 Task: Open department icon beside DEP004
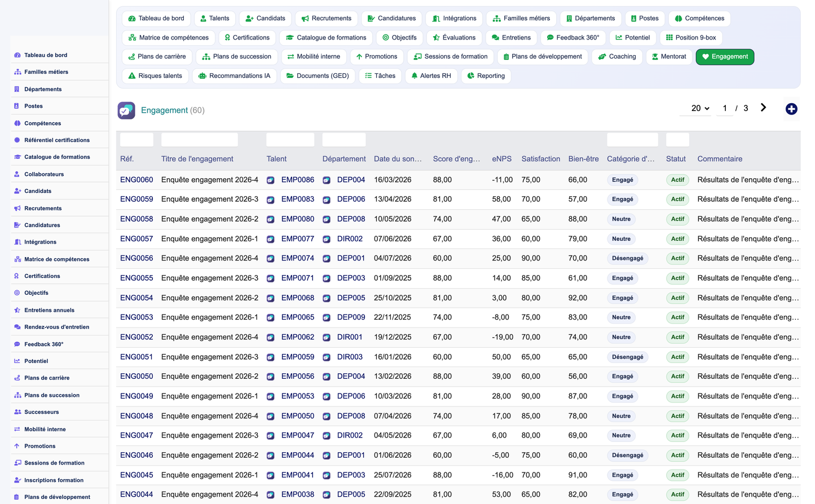(327, 180)
